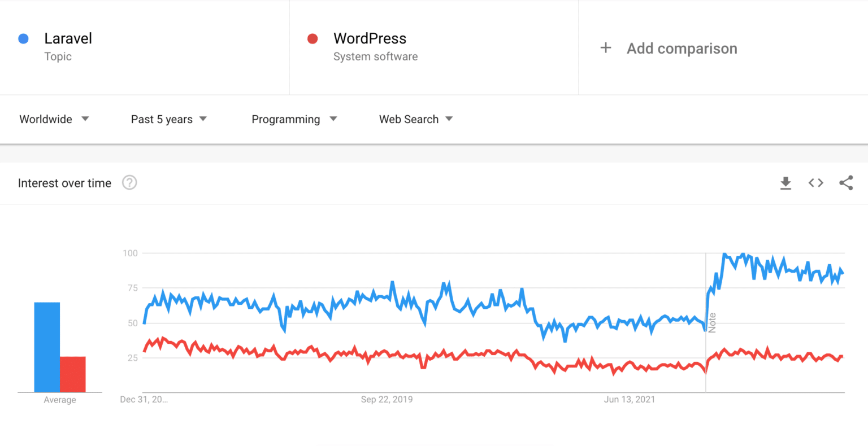Screen dimensions: 868x446
Task: Open the embed code option
Action: click(x=815, y=182)
